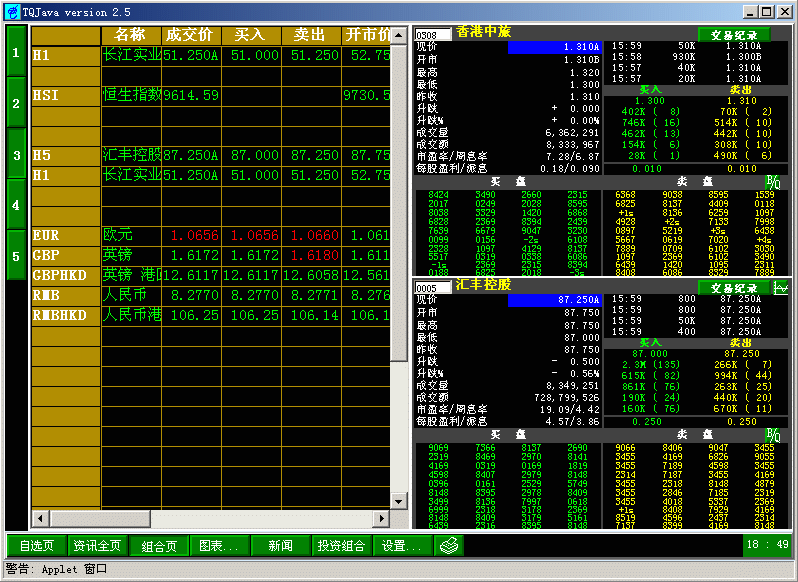Click the stock code field containing 0005
This screenshot has width=798, height=582.
coord(433,288)
